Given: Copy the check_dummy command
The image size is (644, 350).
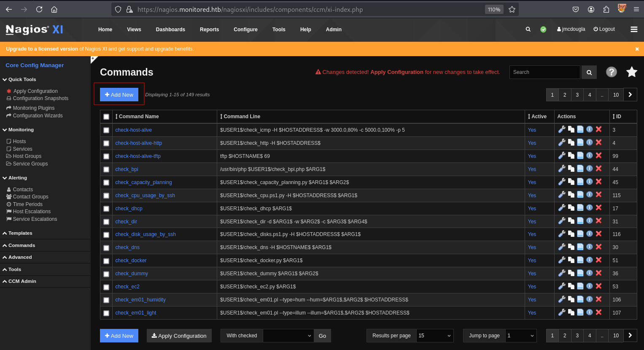Looking at the screenshot, I should 571,273.
